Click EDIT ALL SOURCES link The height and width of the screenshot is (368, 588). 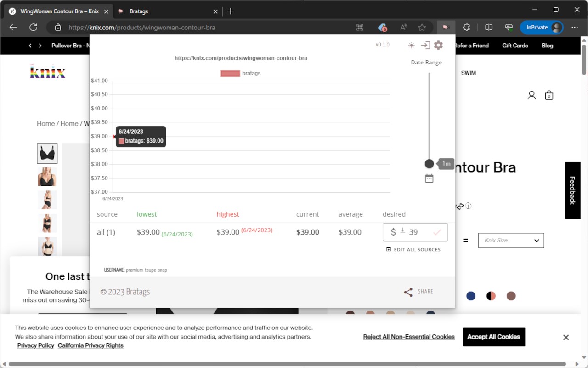(x=413, y=249)
